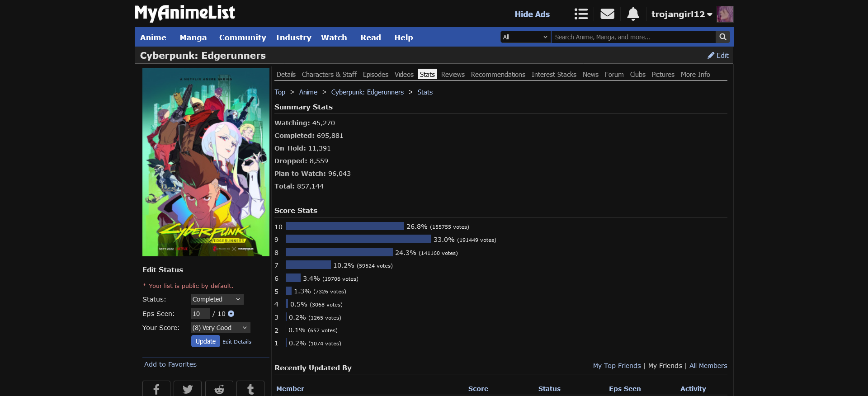Focus the search anime, manga field

coord(633,37)
